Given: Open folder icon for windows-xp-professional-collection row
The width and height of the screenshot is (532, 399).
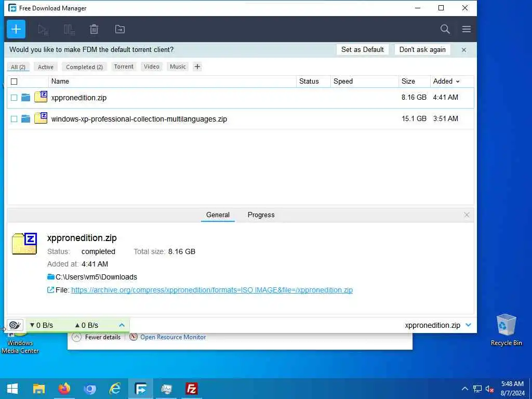Looking at the screenshot, I should (26, 119).
